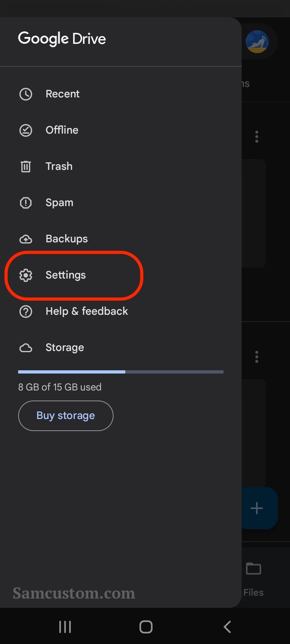Switch to the Files tab

point(254,579)
